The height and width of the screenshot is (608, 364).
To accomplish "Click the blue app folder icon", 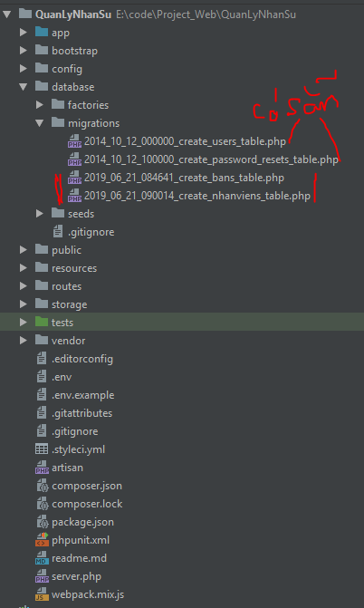I will [41, 33].
